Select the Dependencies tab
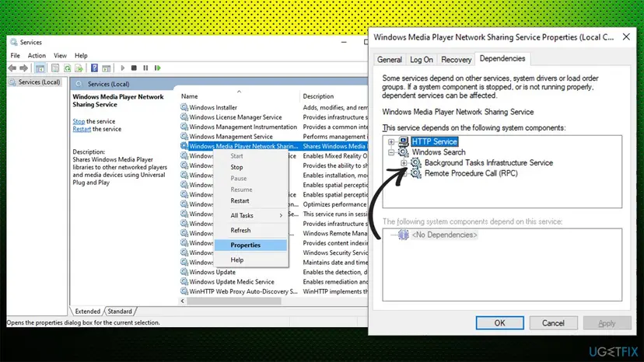644x362 pixels. [x=502, y=59]
